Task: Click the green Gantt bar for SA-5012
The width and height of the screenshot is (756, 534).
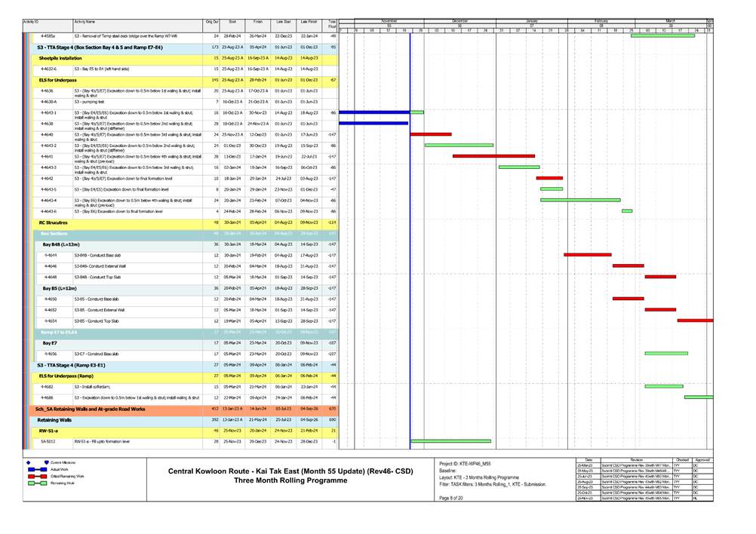Action: 450,441
